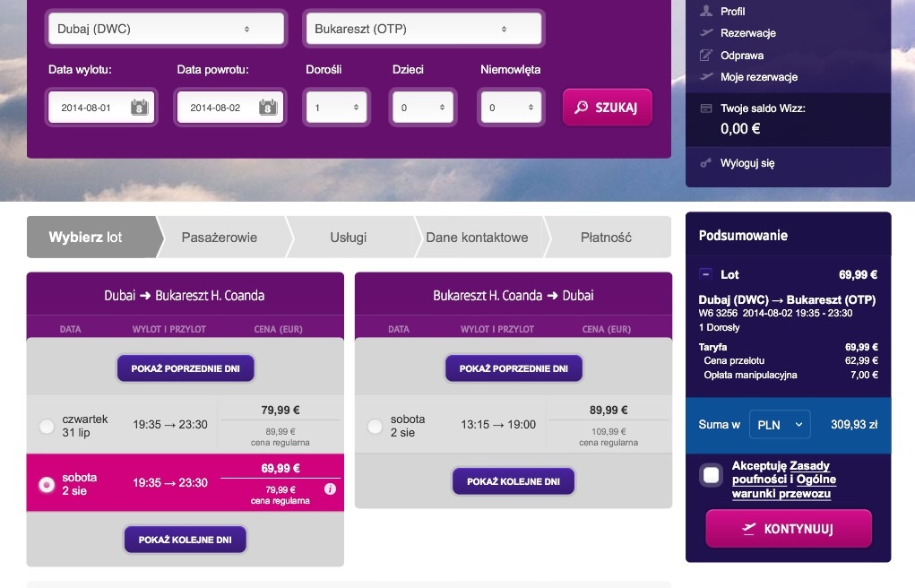
Task: Click the SZUKAJ search button
Action: tap(607, 107)
